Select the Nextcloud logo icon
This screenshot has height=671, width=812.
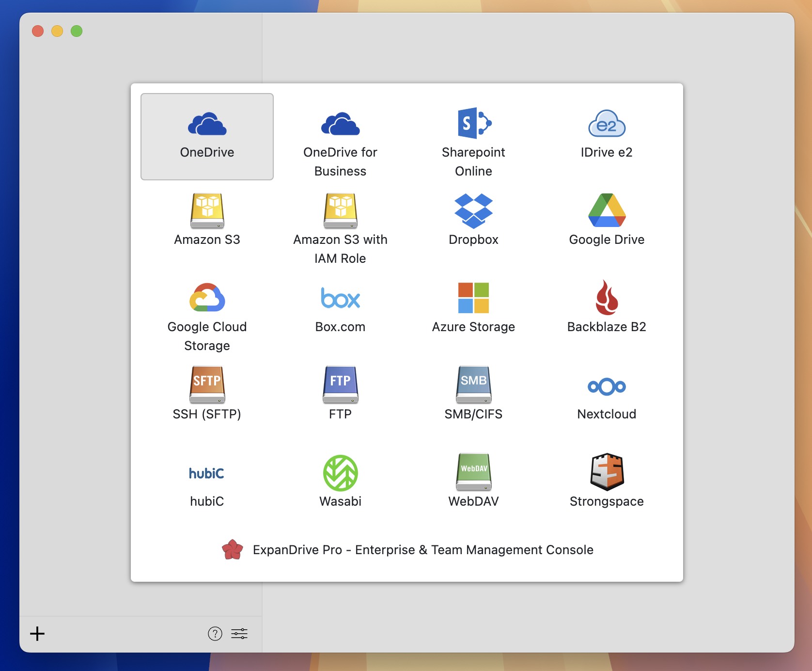click(607, 386)
